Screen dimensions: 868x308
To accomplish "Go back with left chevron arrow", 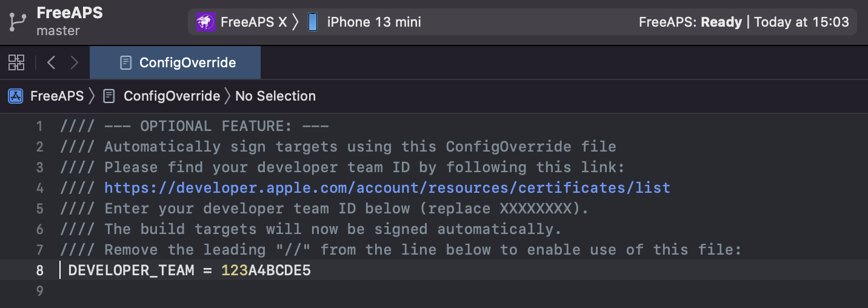I will (x=51, y=62).
